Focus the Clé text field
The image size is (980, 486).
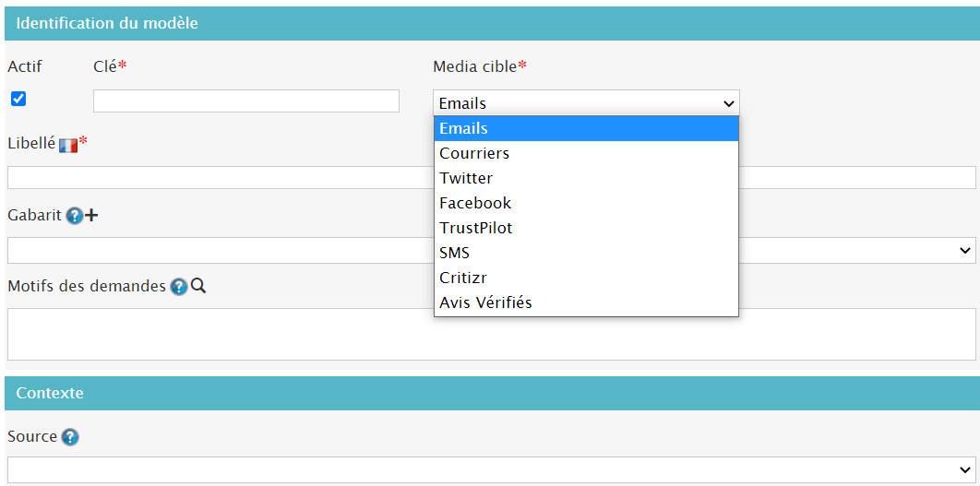click(246, 101)
